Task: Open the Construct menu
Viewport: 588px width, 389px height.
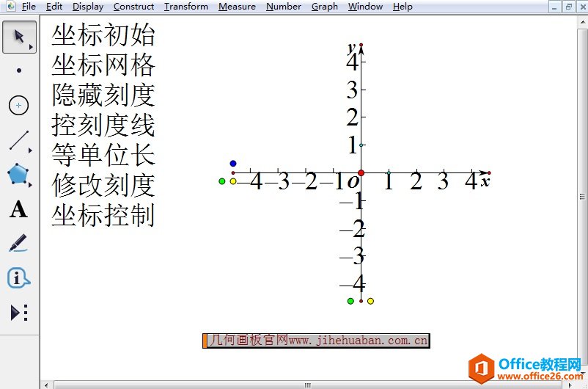Action: click(x=133, y=7)
